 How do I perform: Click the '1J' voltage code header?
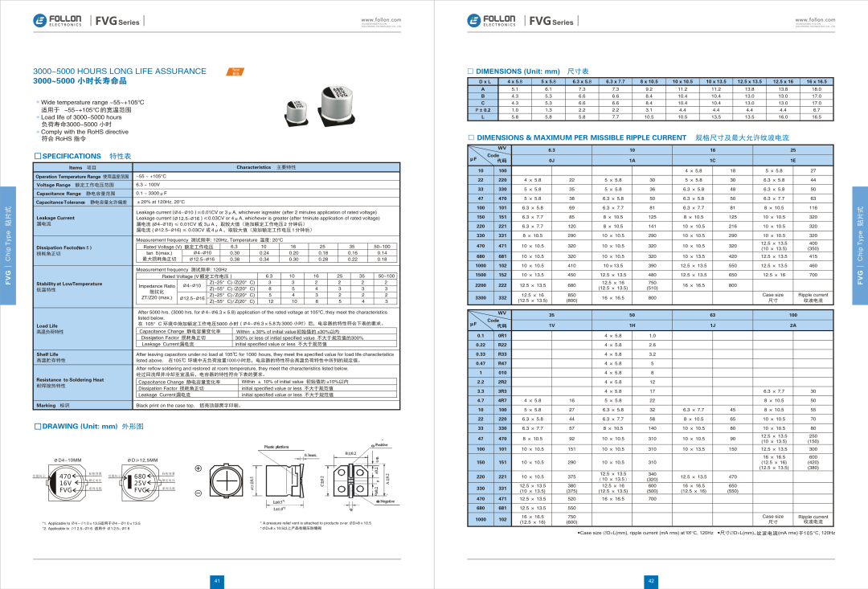click(x=712, y=325)
